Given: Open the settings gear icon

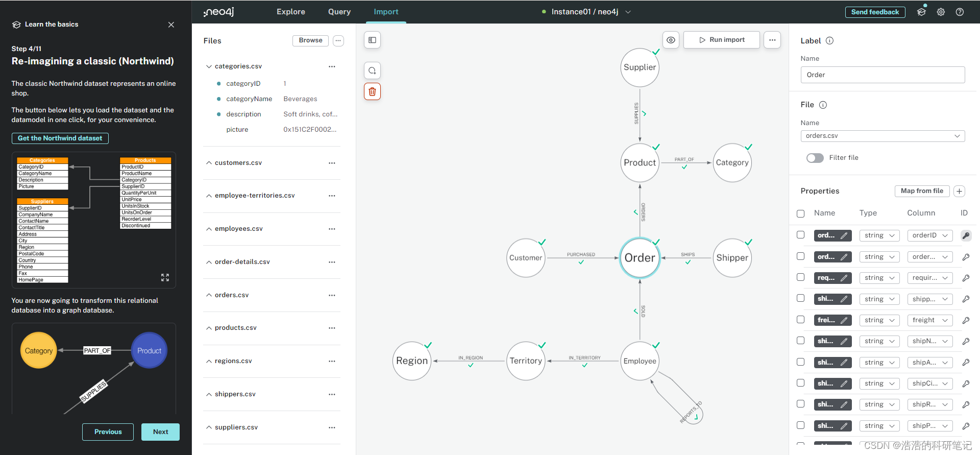Looking at the screenshot, I should [941, 12].
